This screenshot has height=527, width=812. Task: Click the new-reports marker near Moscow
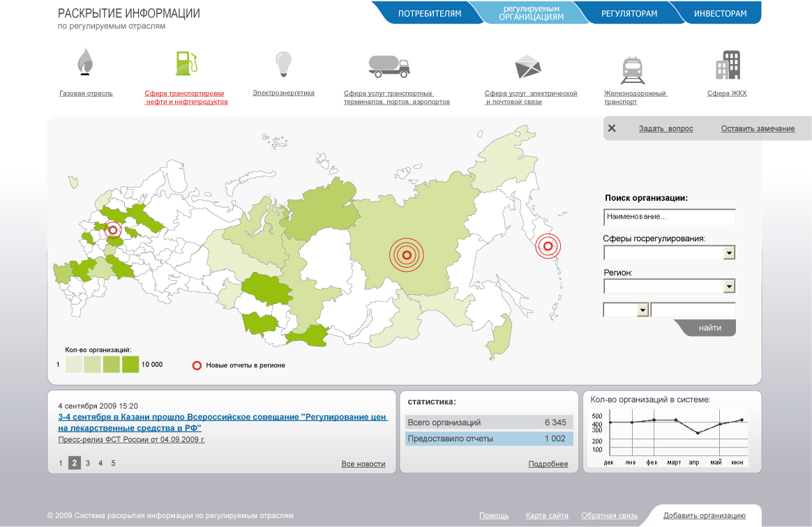[113, 230]
